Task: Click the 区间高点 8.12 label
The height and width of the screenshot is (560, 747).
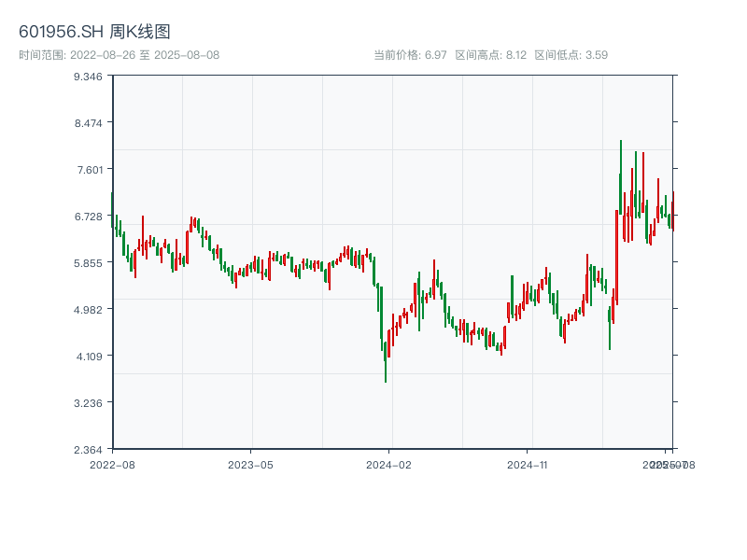Action: pyautogui.click(x=490, y=55)
